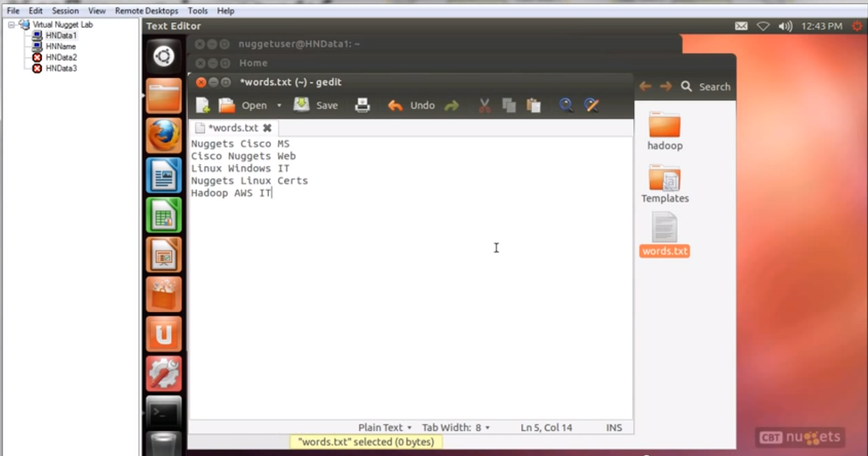
Task: Open the Help menu
Action: click(225, 10)
